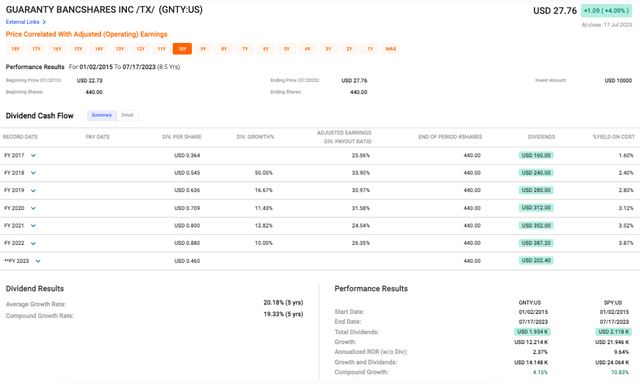The height and width of the screenshot is (384, 640).
Task: Select the 1Y time range button
Action: coord(370,49)
